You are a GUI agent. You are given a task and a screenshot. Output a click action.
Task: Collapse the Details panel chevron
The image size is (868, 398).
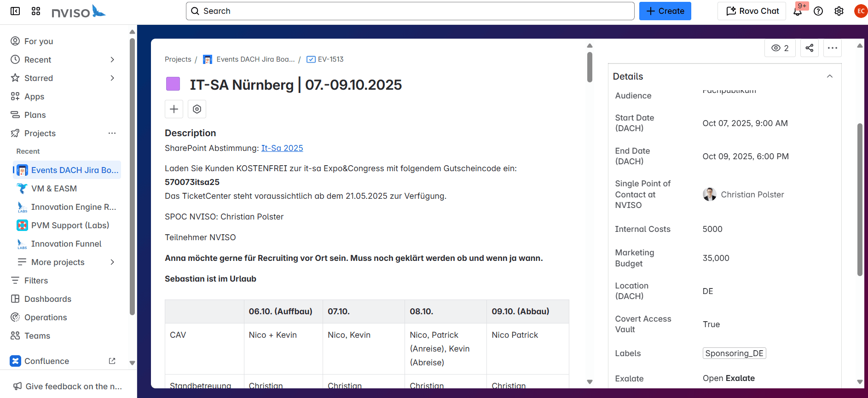click(x=830, y=76)
